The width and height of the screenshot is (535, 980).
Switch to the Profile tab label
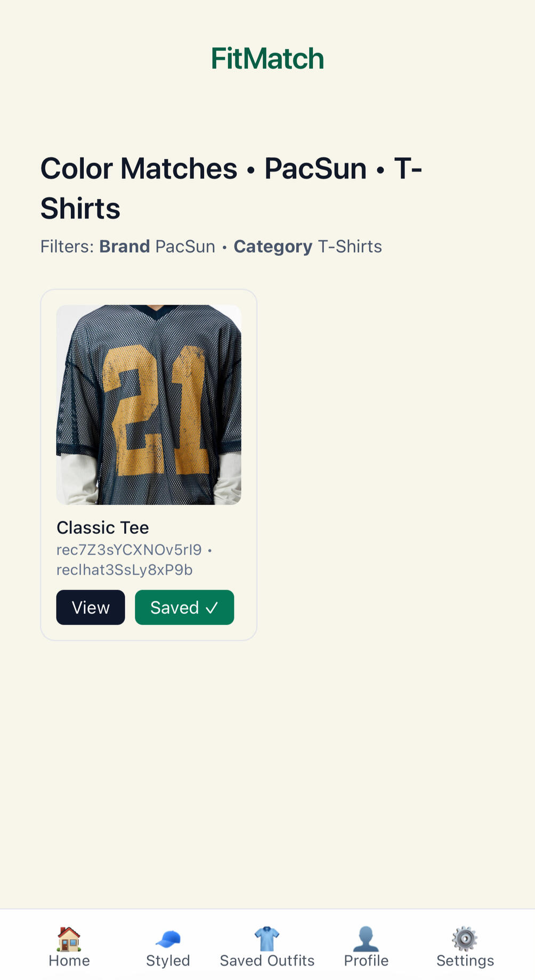pos(366,961)
